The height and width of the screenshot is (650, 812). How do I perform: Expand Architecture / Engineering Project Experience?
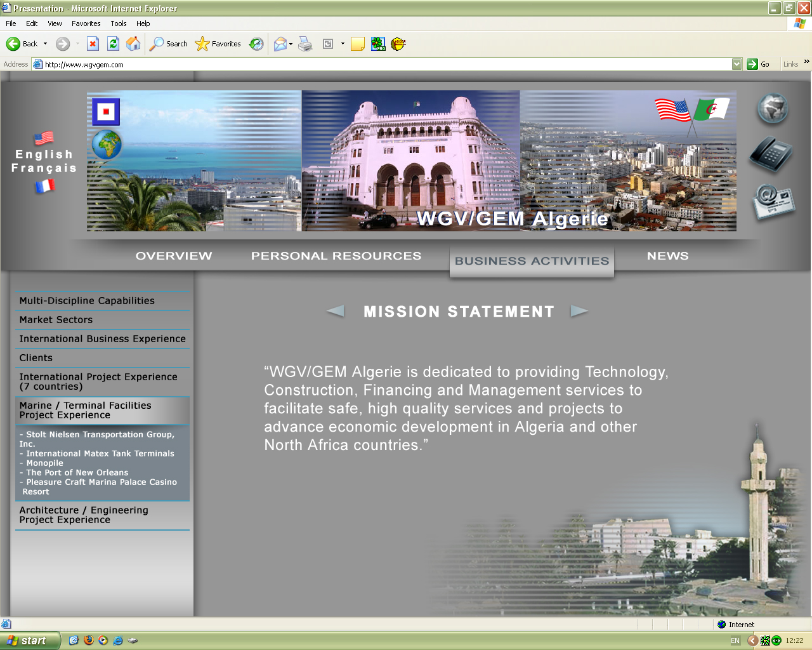point(102,515)
